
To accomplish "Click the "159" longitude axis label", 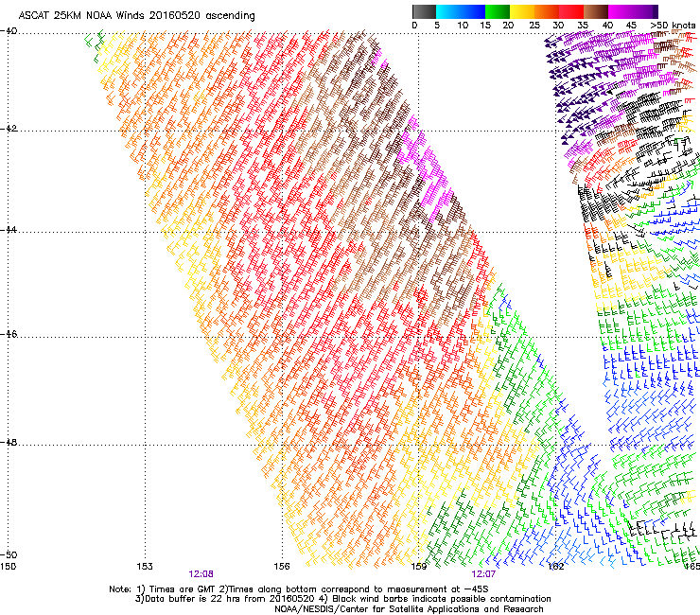I will pos(419,567).
